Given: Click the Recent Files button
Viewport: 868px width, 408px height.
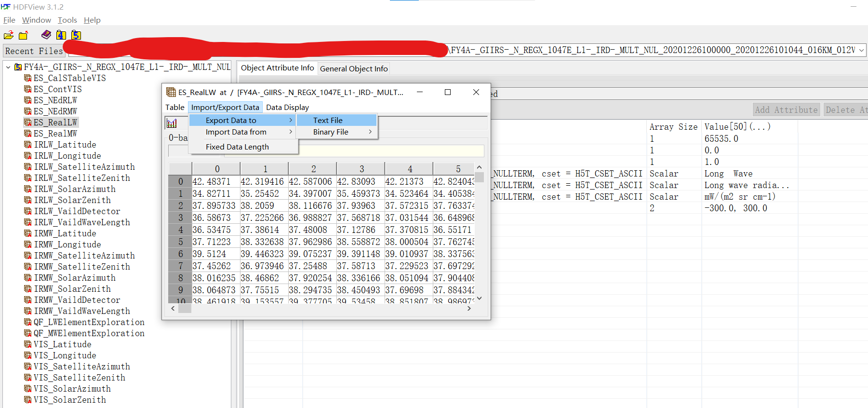Looking at the screenshot, I should point(34,51).
